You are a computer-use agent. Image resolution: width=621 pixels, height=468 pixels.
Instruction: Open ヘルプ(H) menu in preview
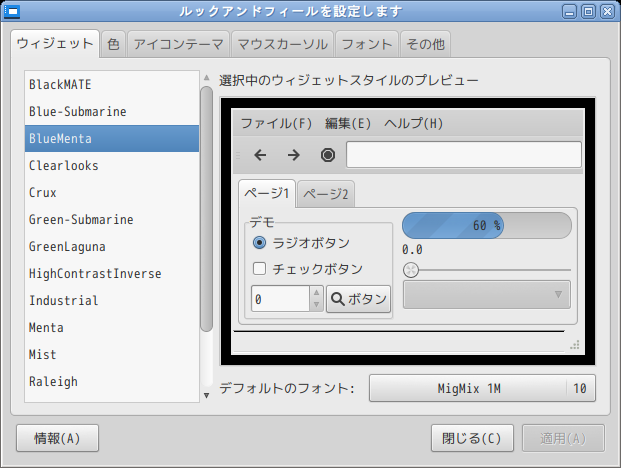[413, 124]
